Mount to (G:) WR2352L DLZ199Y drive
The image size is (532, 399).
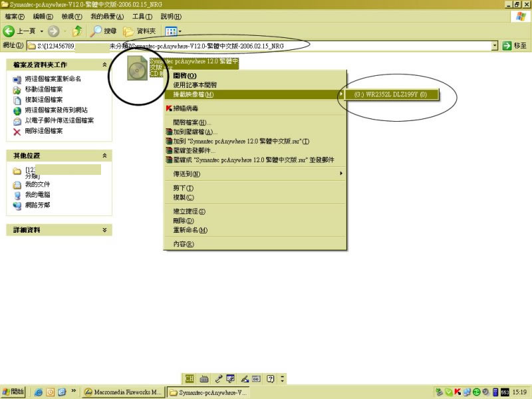point(391,94)
